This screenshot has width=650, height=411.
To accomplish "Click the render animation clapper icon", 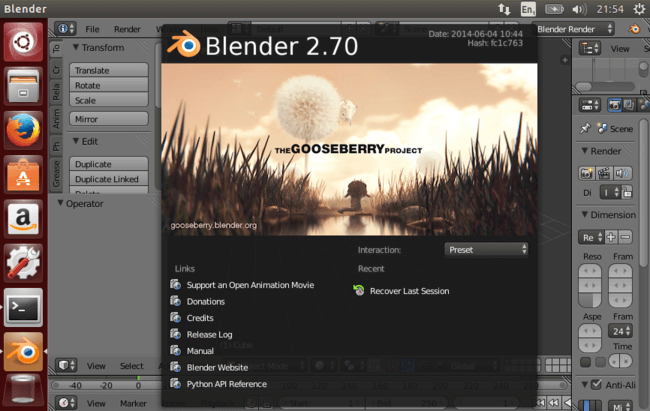I will [604, 173].
